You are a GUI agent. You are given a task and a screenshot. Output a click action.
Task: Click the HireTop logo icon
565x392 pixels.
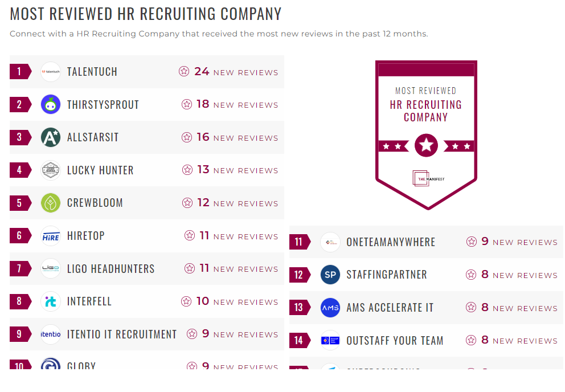pyautogui.click(x=50, y=235)
